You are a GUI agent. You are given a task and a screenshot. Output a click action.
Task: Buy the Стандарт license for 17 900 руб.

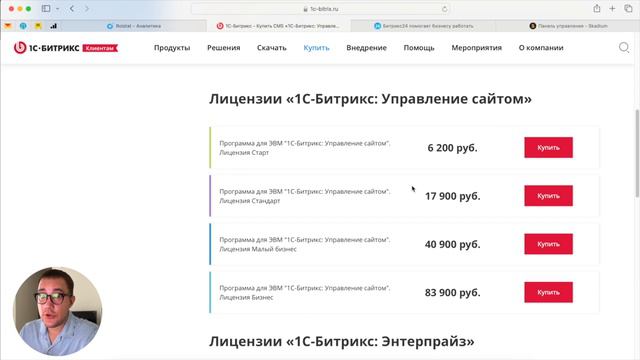pyautogui.click(x=548, y=196)
